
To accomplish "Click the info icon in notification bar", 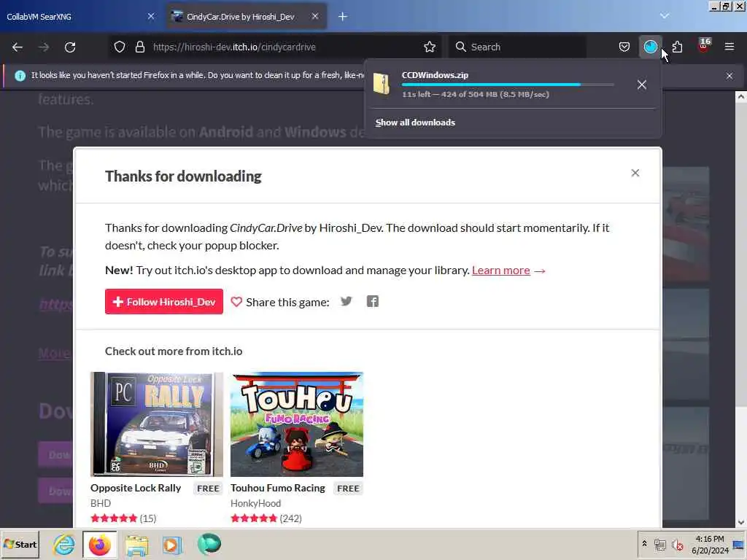I will 20,76.
